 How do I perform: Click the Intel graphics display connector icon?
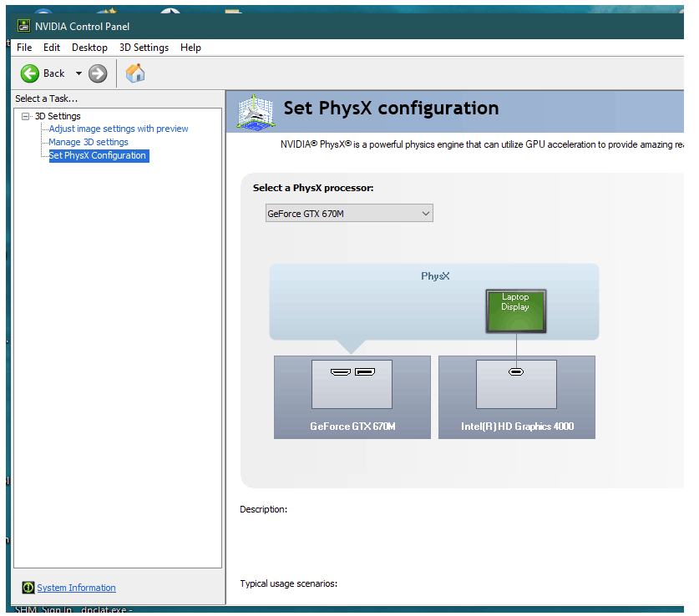[x=516, y=372]
